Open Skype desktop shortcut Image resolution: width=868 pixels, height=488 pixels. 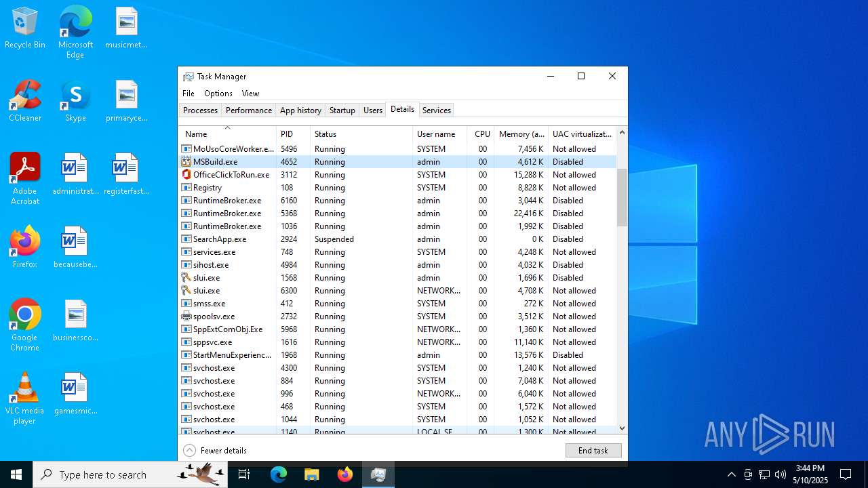click(75, 101)
